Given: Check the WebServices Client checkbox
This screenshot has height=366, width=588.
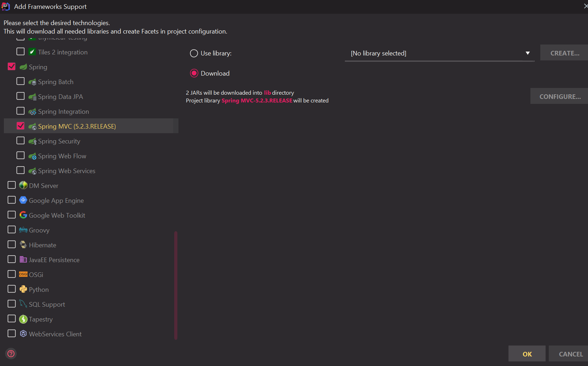Looking at the screenshot, I should [12, 333].
